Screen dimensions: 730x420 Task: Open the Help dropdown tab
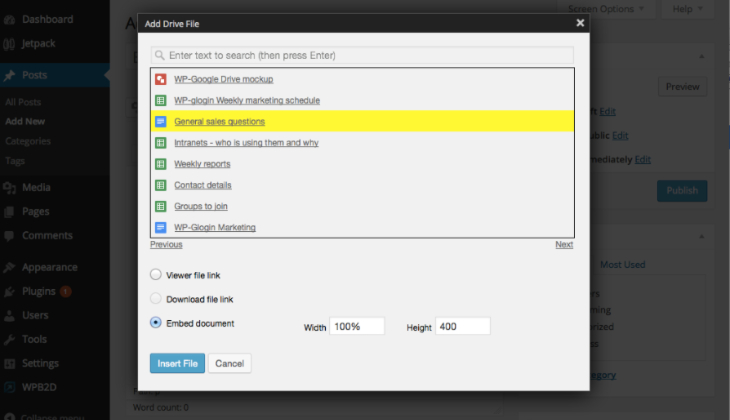687,9
